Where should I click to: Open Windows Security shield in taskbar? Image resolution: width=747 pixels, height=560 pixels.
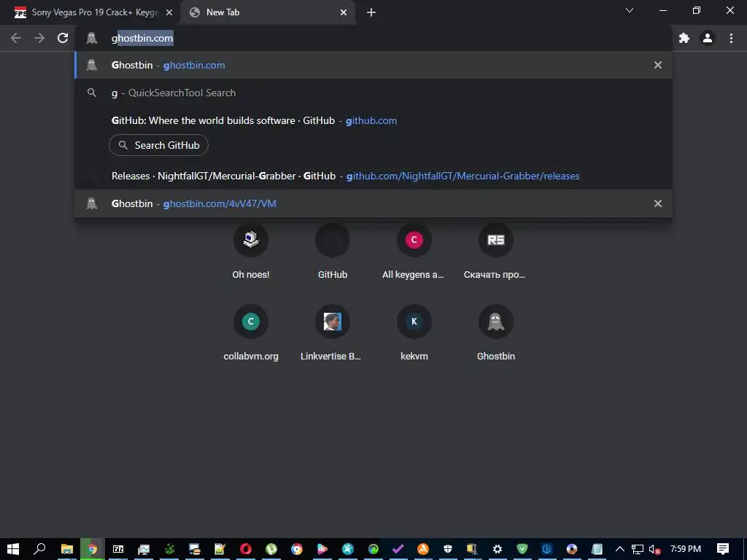pyautogui.click(x=447, y=549)
